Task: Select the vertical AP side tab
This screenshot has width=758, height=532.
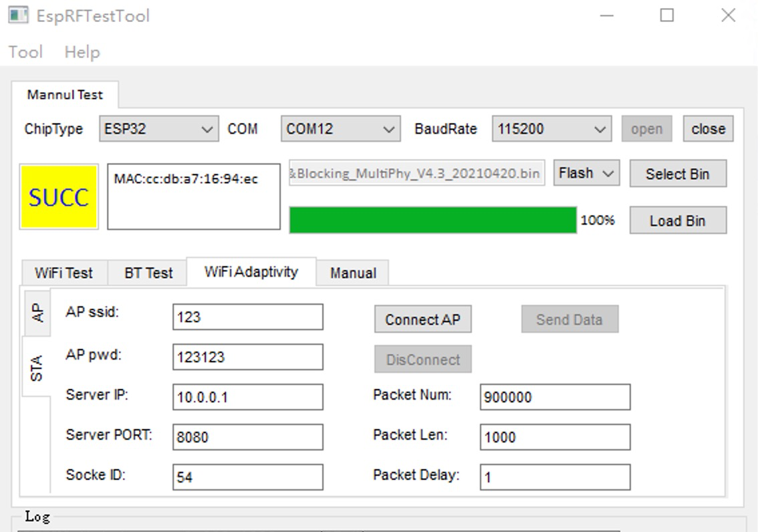Action: coord(37,313)
